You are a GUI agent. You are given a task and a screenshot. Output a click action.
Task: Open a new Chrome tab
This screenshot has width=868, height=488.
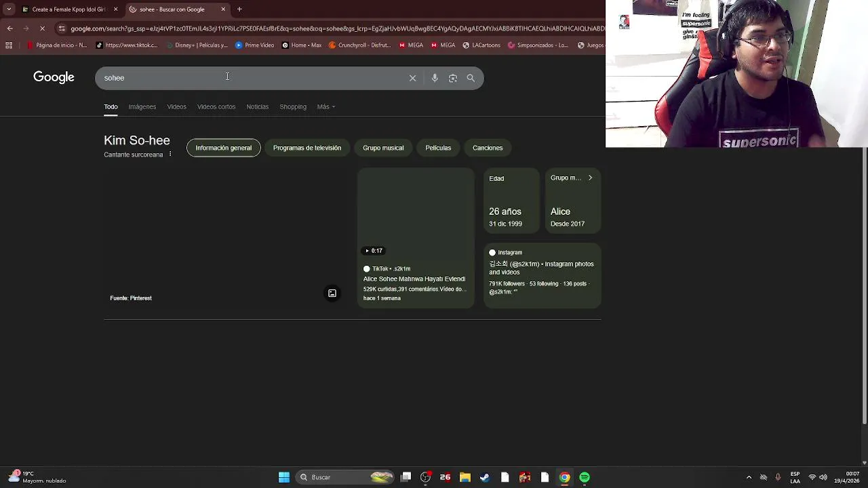tap(239, 9)
